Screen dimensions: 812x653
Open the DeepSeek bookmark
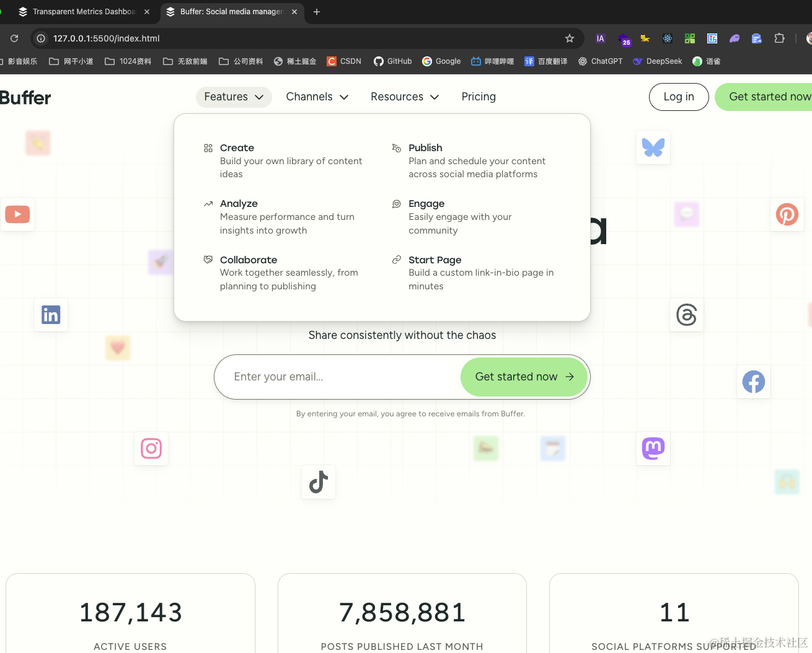coord(657,61)
